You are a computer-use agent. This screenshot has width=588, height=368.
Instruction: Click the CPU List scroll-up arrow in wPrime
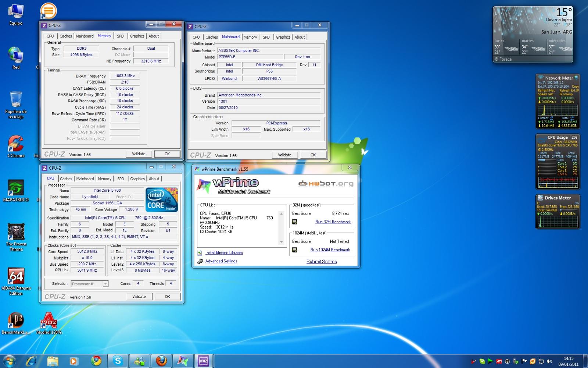[282, 214]
